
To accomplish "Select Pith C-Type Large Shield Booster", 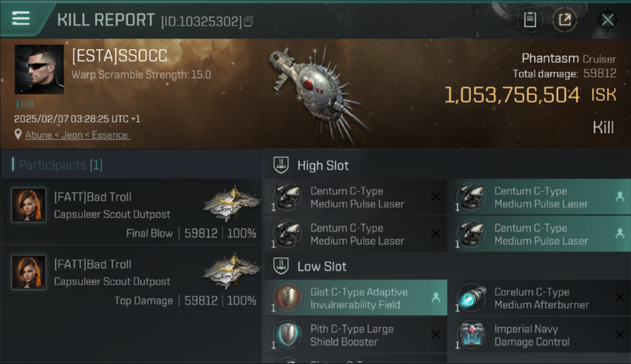I will coord(356,335).
